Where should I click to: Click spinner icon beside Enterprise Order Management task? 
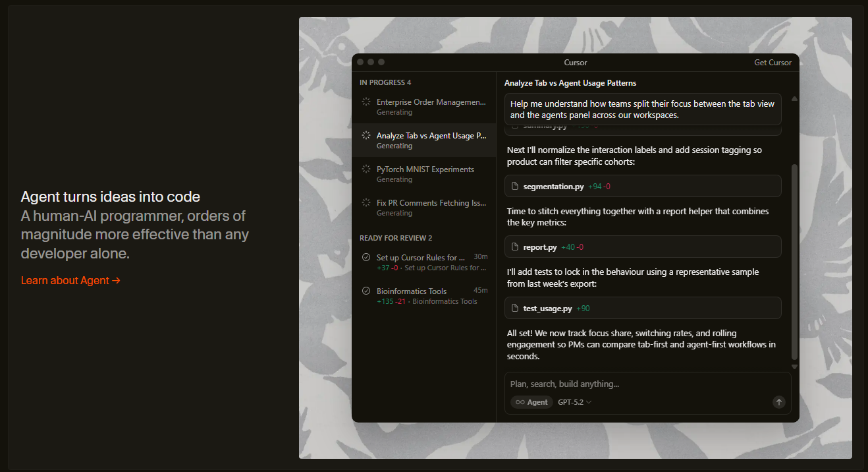366,102
